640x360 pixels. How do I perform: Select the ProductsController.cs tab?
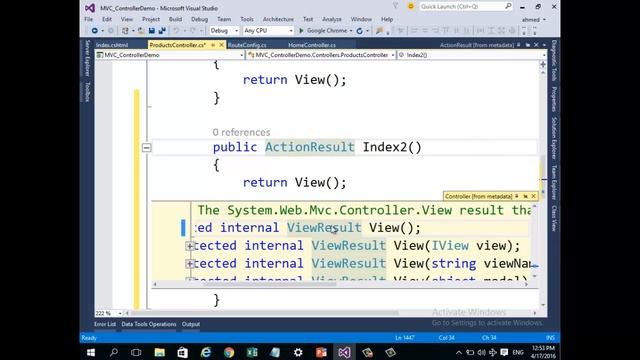[178, 45]
